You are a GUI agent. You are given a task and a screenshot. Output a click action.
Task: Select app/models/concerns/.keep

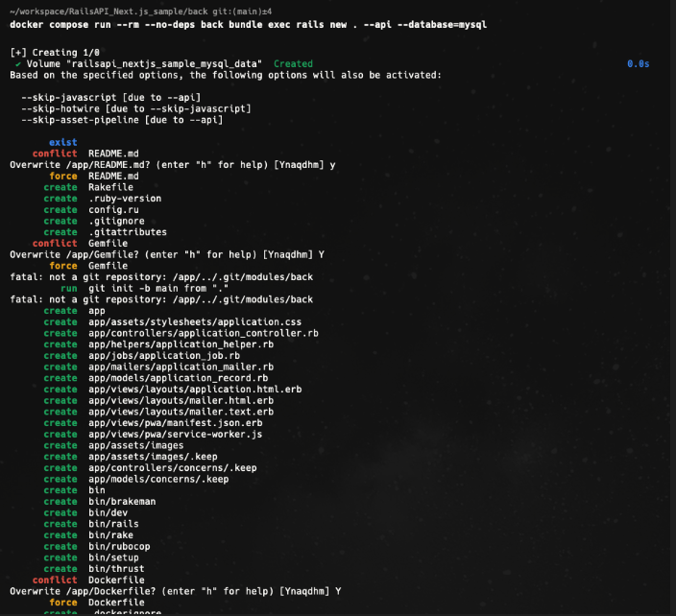pyautogui.click(x=158, y=479)
